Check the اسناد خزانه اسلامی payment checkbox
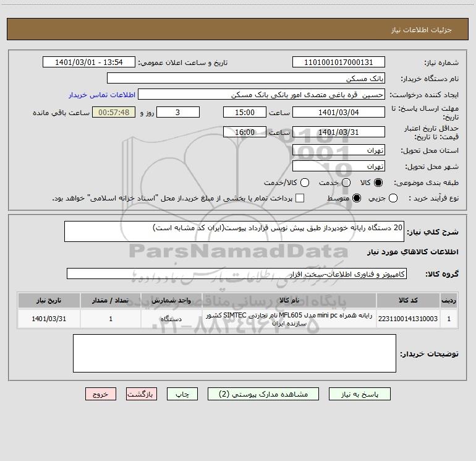This screenshot has width=476, height=461. (300, 198)
